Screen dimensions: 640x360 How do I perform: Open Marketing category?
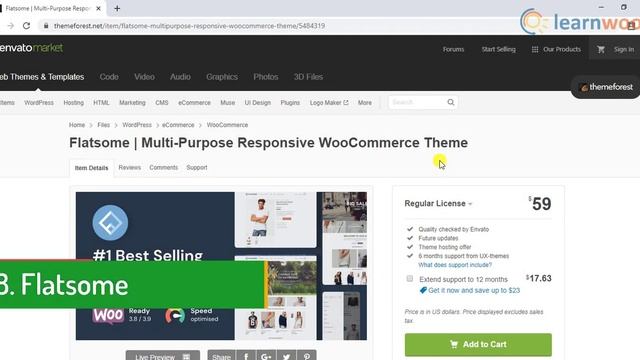pyautogui.click(x=132, y=103)
